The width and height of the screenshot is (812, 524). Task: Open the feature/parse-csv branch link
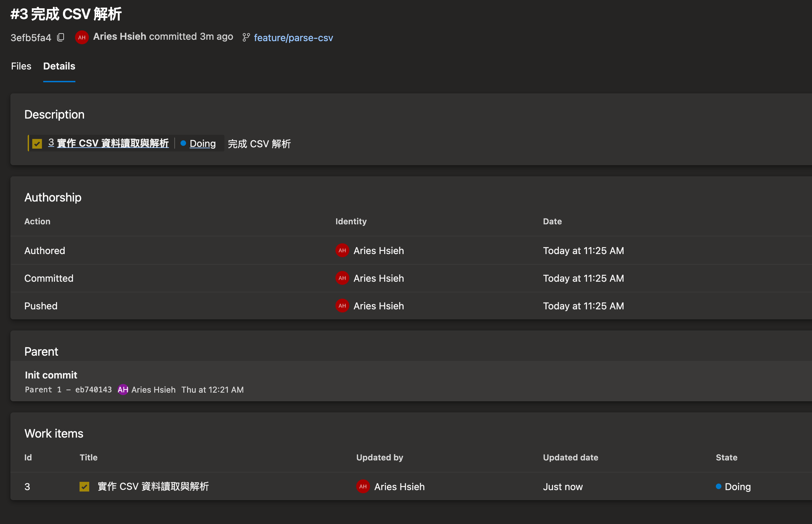coord(293,38)
